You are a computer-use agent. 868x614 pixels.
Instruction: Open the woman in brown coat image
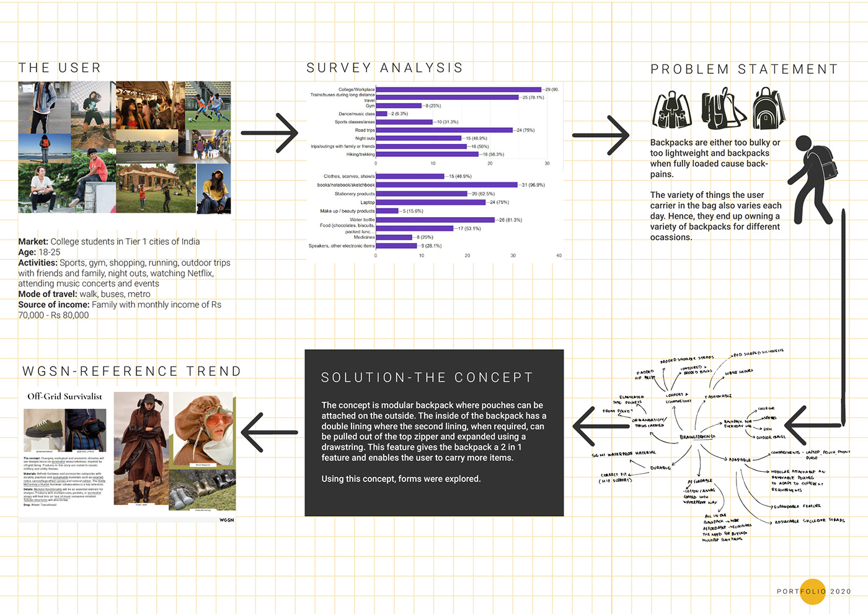(x=141, y=450)
